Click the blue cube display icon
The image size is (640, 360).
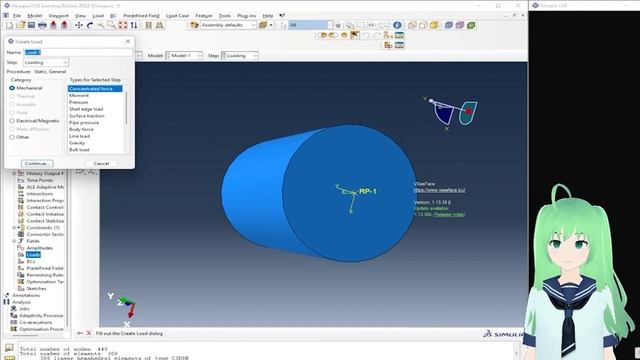(449, 25)
